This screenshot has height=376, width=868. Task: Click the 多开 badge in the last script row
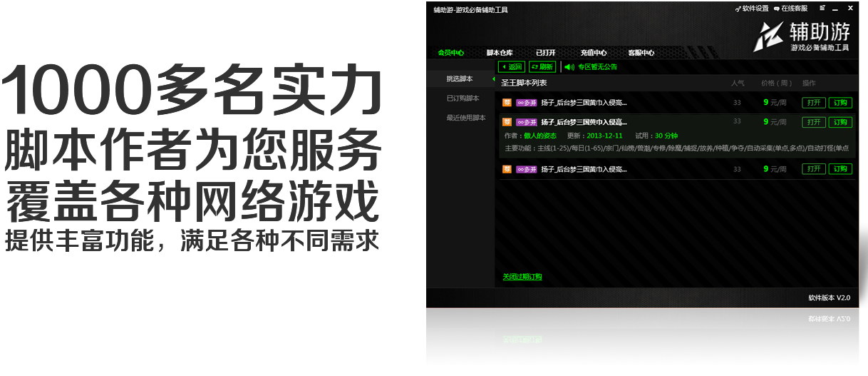pos(526,169)
